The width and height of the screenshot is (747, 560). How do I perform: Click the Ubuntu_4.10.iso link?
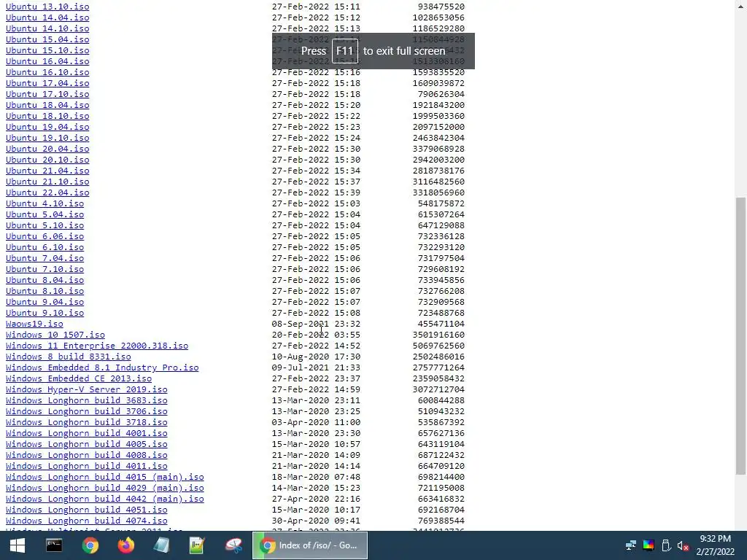tap(44, 204)
